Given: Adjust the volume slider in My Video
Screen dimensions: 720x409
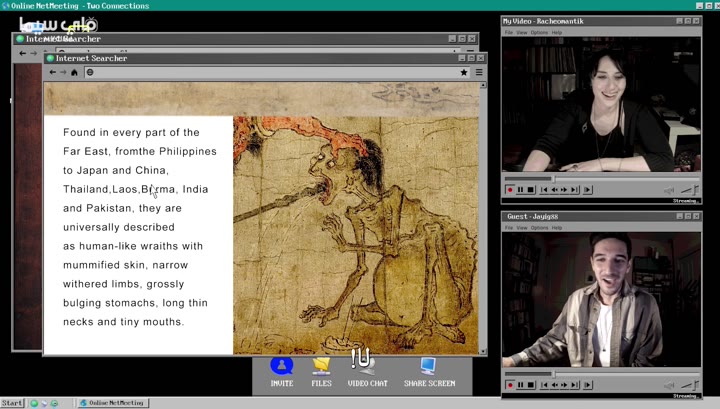Looking at the screenshot, I should [689, 190].
